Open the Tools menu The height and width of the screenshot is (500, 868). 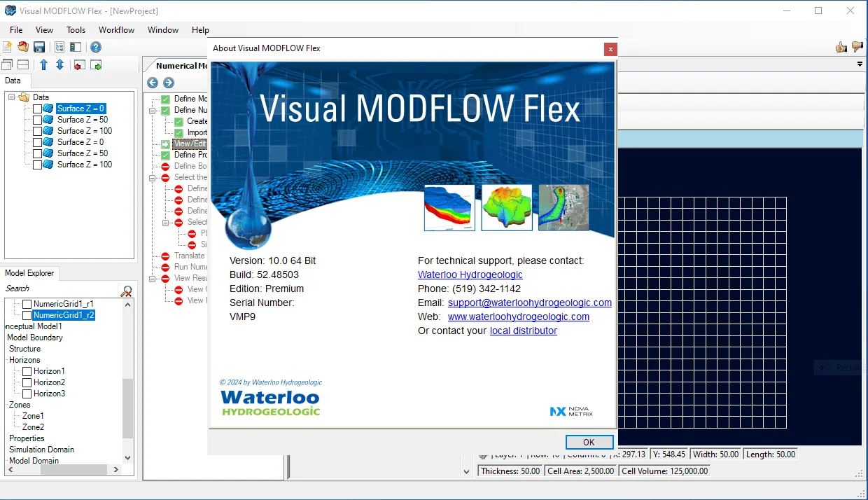point(76,30)
